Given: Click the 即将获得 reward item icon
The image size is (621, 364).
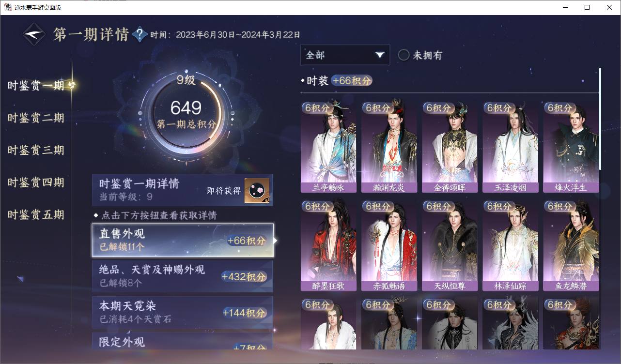Looking at the screenshot, I should 256,190.
